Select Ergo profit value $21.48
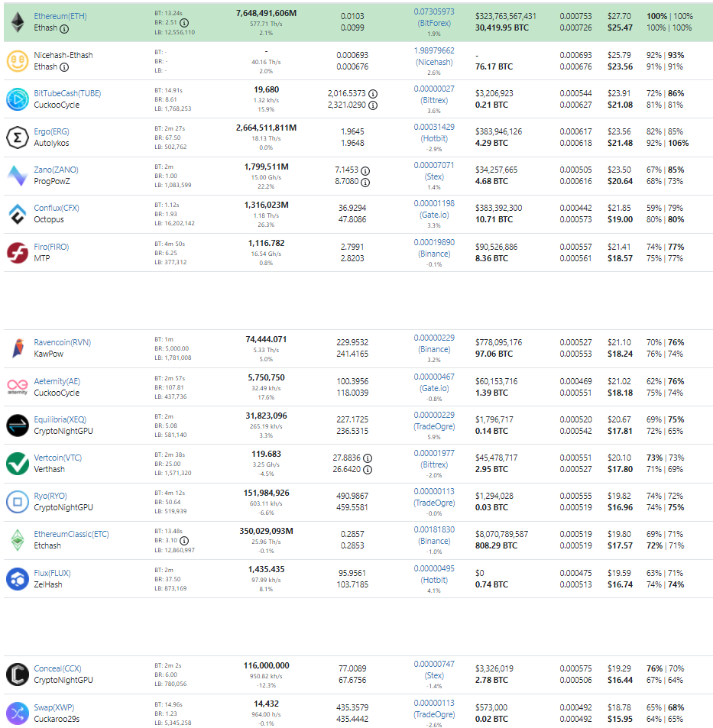This screenshot has width=713, height=728. [620, 143]
